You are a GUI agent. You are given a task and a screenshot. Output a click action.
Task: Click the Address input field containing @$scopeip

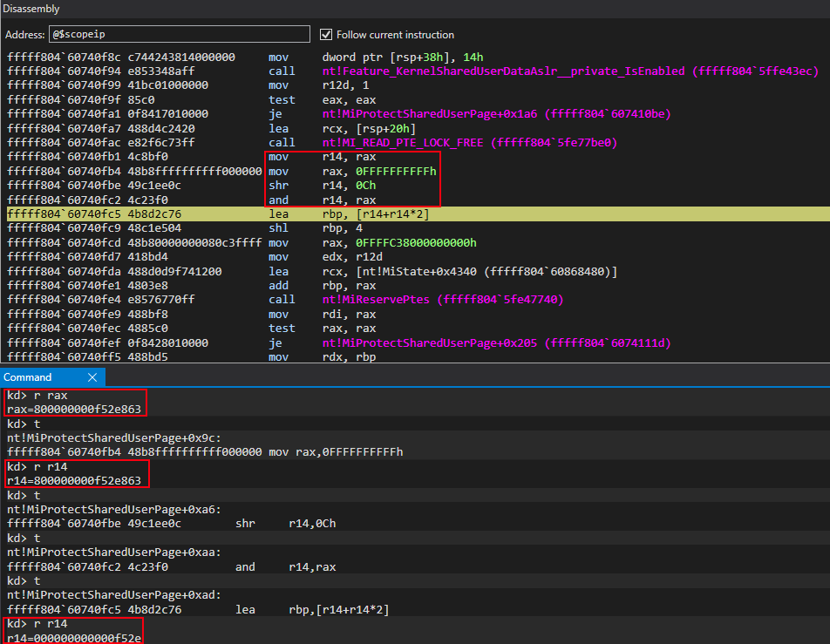tap(179, 35)
